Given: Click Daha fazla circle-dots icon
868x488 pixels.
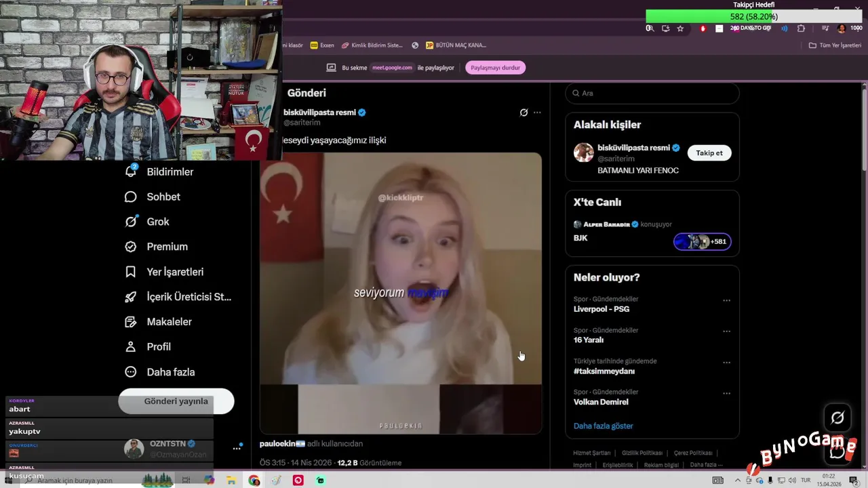Looking at the screenshot, I should (x=131, y=372).
